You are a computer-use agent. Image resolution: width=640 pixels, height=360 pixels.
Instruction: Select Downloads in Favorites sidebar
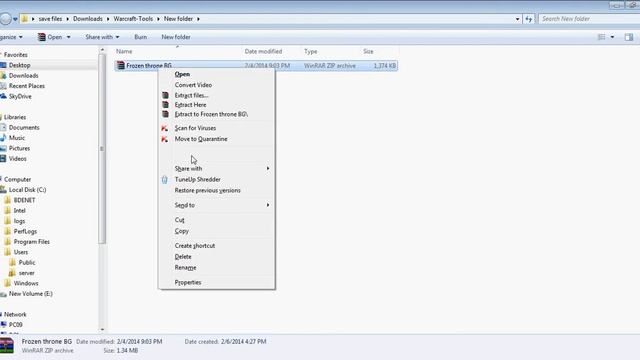[23, 76]
